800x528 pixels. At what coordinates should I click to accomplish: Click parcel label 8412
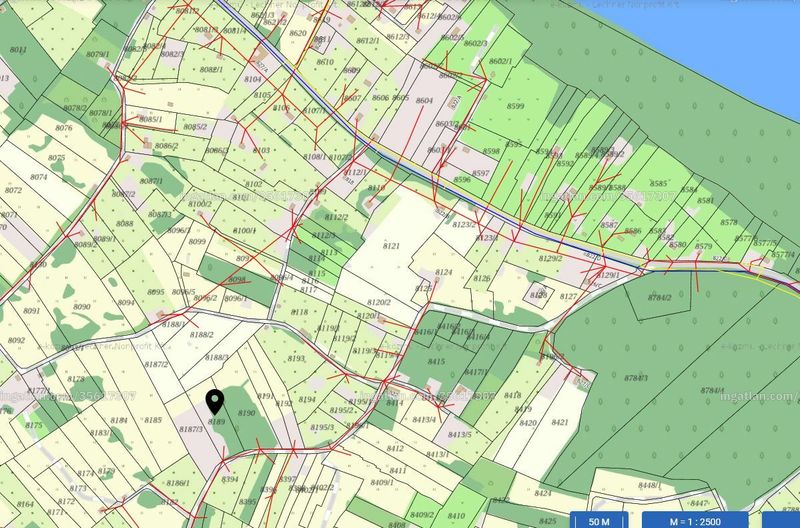pyautogui.click(x=395, y=449)
